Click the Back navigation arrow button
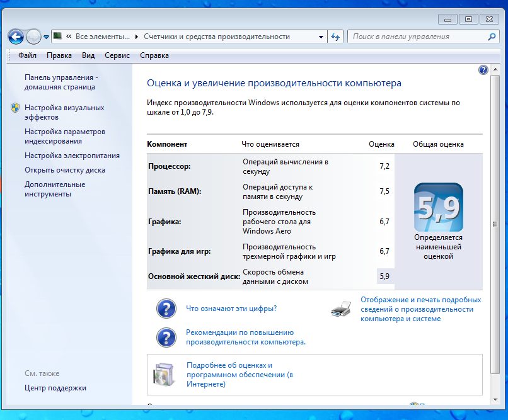508x420 pixels. tap(16, 37)
